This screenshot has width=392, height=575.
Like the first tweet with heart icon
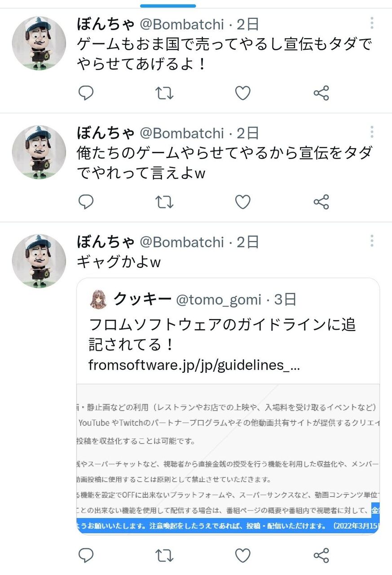(x=242, y=93)
